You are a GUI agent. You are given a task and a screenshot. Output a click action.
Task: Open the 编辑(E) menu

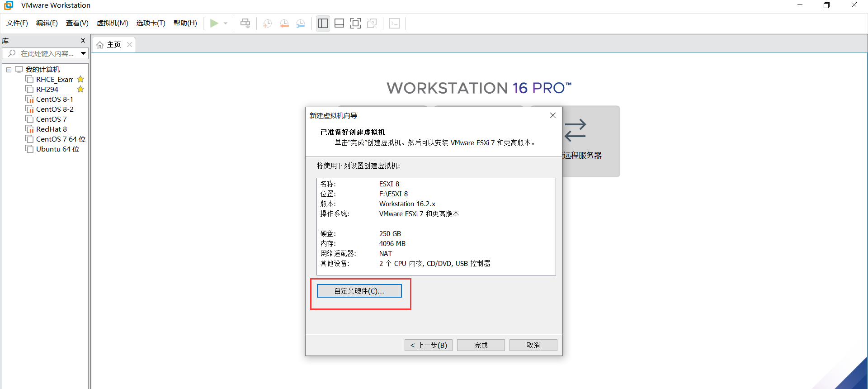pyautogui.click(x=47, y=23)
